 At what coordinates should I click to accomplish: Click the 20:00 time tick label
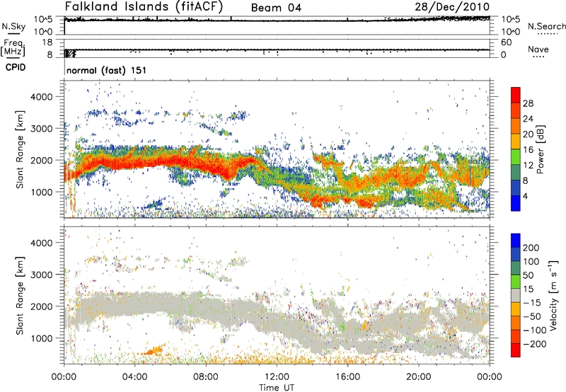click(419, 377)
